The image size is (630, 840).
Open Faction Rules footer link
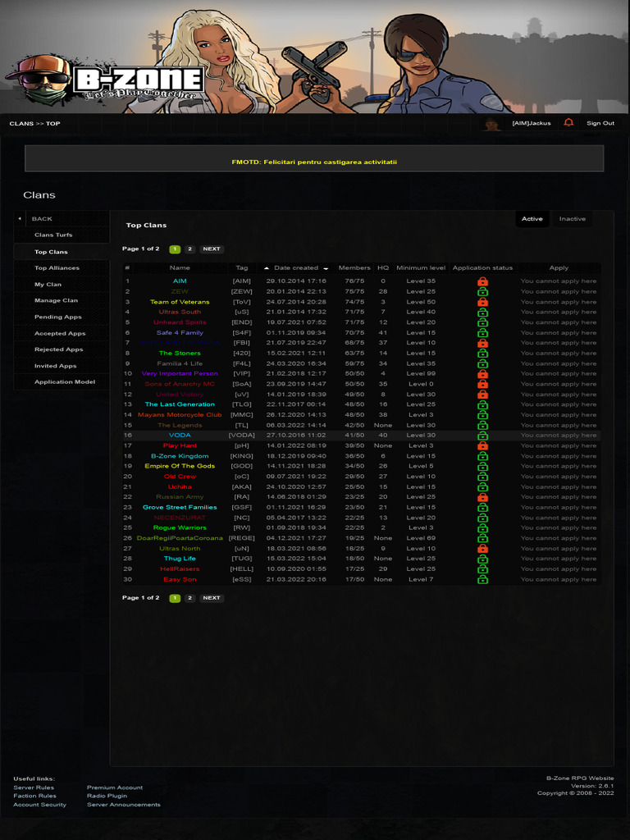coord(34,796)
